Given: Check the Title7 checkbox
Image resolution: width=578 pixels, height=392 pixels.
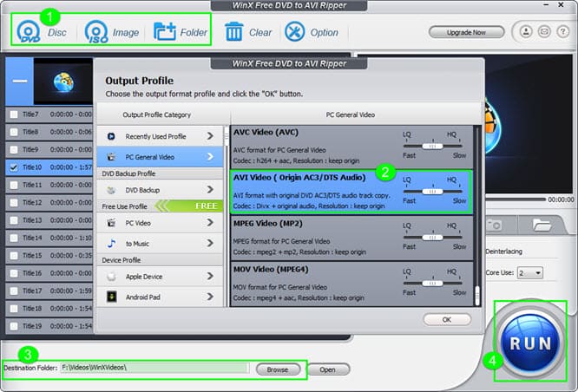Looking at the screenshot, I should 14,114.
